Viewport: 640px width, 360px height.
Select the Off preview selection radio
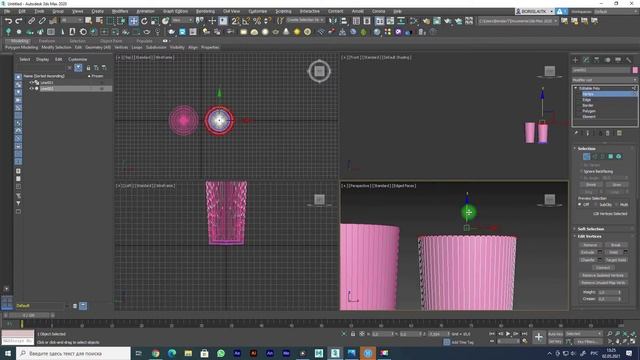[580, 204]
